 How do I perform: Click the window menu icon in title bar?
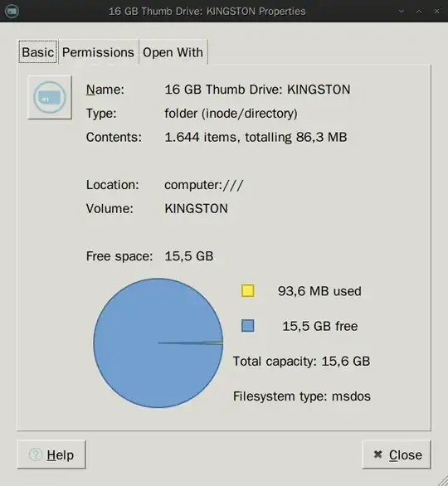click(x=12, y=12)
